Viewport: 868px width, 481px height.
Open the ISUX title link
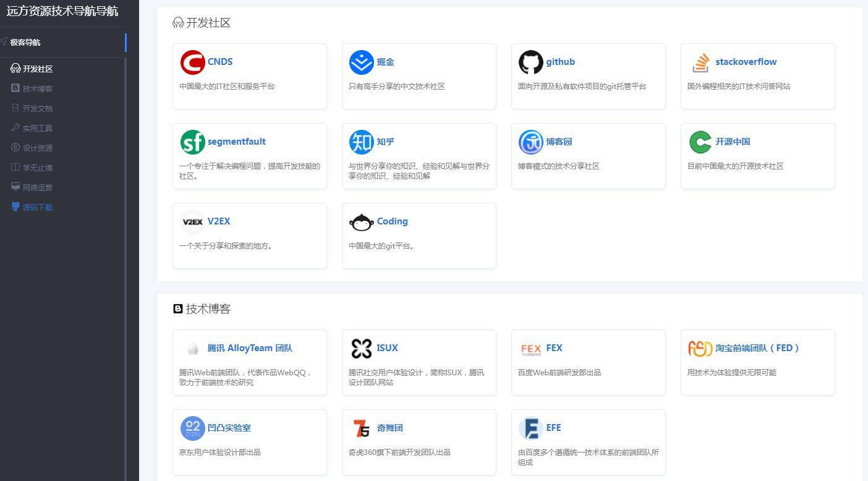388,348
